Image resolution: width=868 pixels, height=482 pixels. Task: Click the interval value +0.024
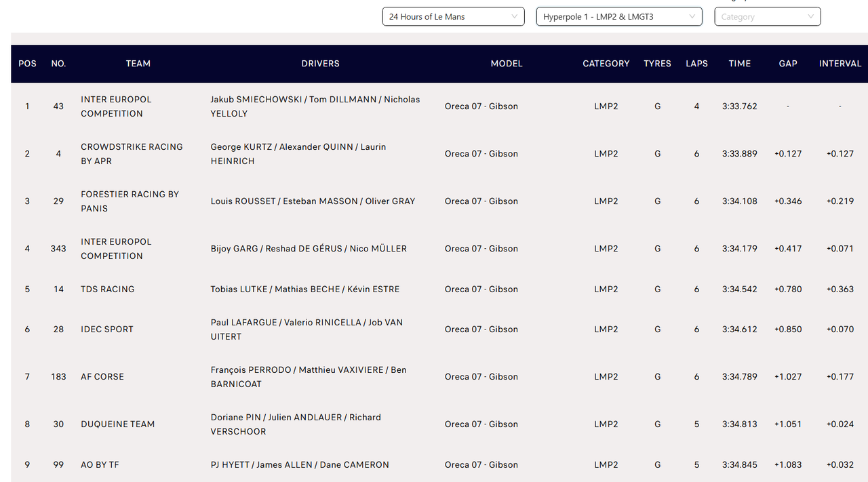click(840, 424)
